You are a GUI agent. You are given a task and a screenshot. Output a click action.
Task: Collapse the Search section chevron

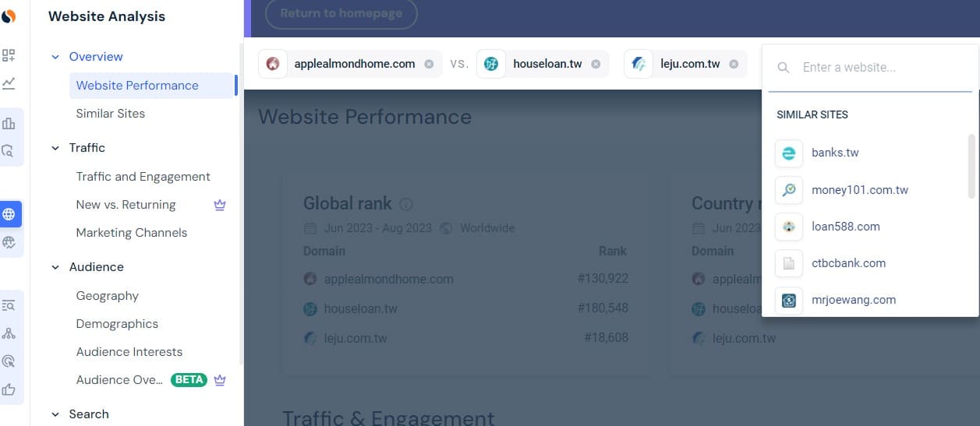click(x=55, y=414)
